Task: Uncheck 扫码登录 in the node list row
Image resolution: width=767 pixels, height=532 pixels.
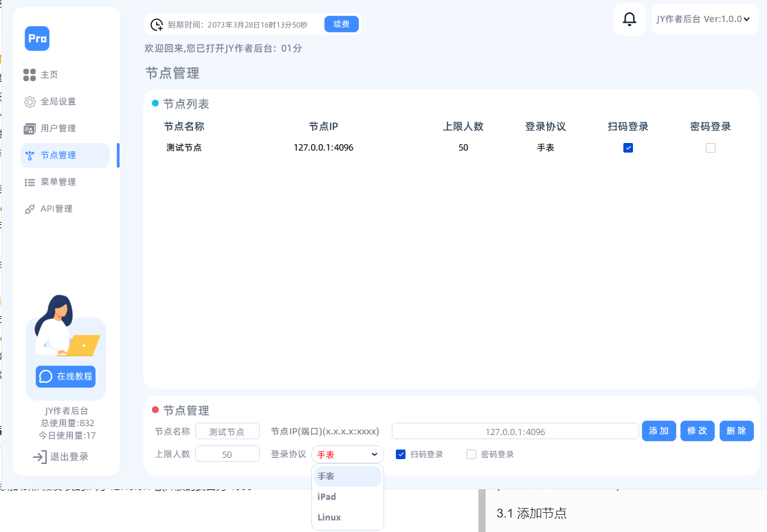Action: (628, 147)
